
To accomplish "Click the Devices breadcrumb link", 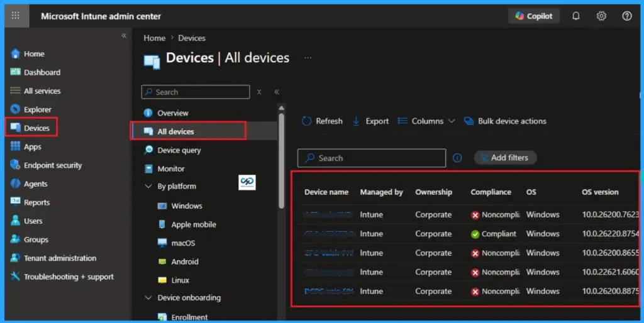I will pyautogui.click(x=192, y=38).
